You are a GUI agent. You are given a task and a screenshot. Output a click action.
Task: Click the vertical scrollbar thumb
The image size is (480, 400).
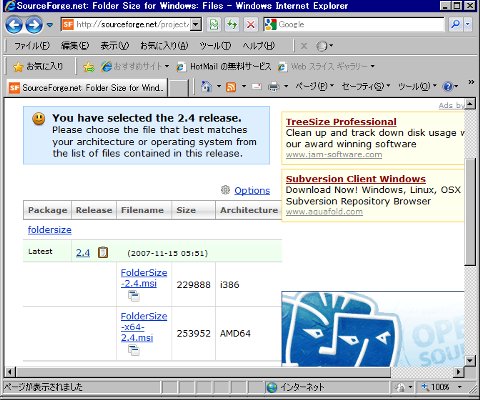tap(470, 211)
